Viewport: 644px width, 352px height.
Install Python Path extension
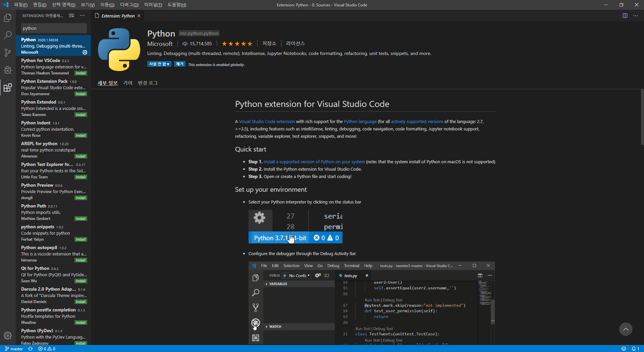pos(81,219)
